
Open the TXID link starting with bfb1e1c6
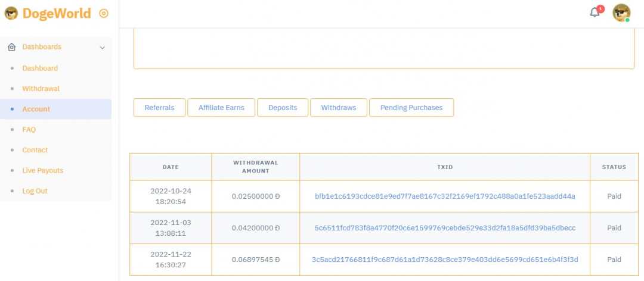tap(445, 196)
